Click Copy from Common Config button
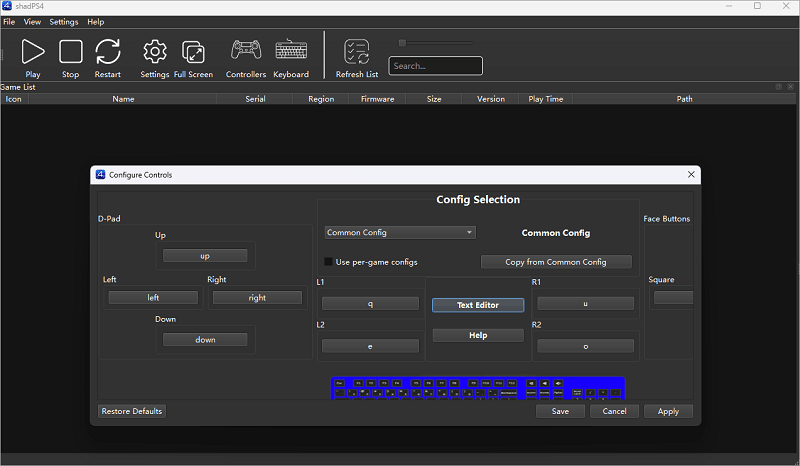 [556, 262]
